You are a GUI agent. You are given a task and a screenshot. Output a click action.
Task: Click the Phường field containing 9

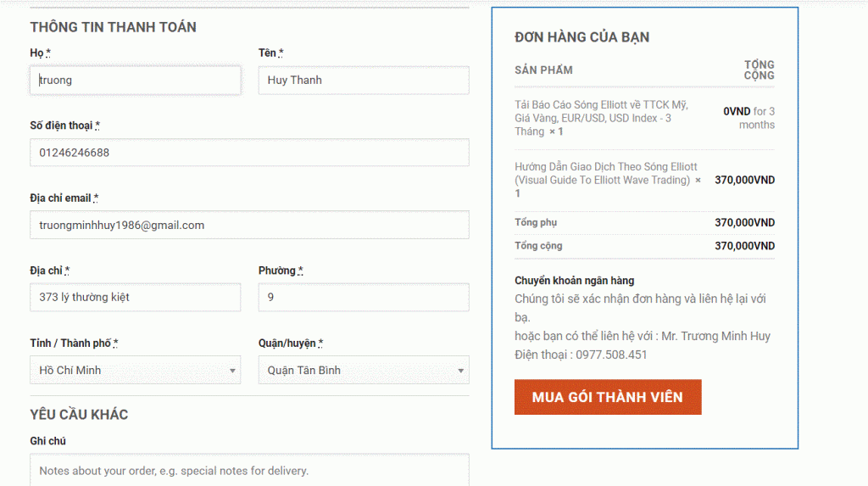363,298
